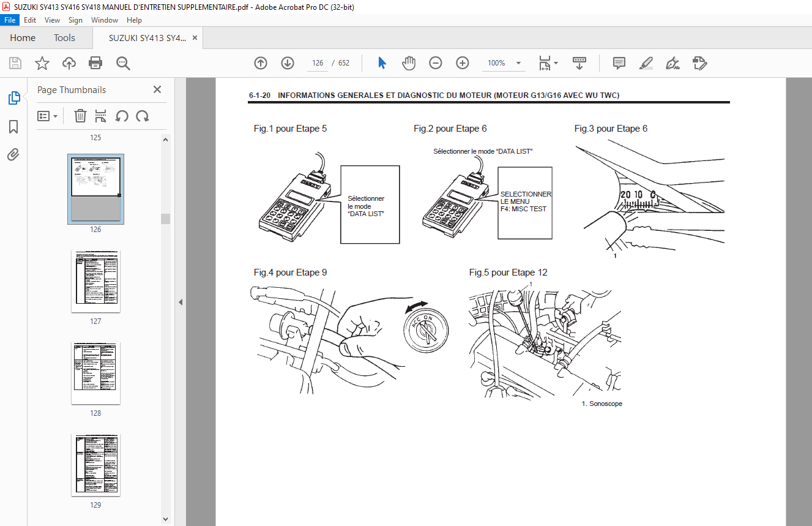
Task: Click the 'Fig.5 pour Etape 12' caption
Action: tap(508, 272)
